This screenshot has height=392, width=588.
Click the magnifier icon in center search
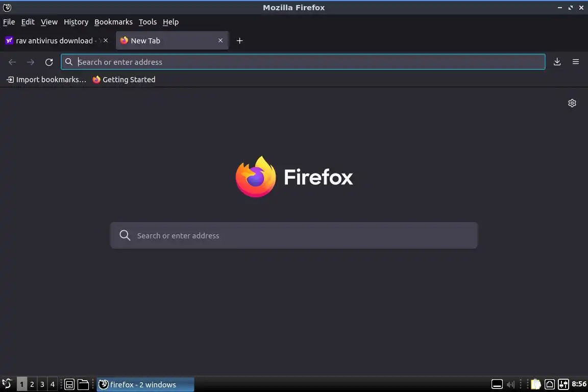coord(125,235)
